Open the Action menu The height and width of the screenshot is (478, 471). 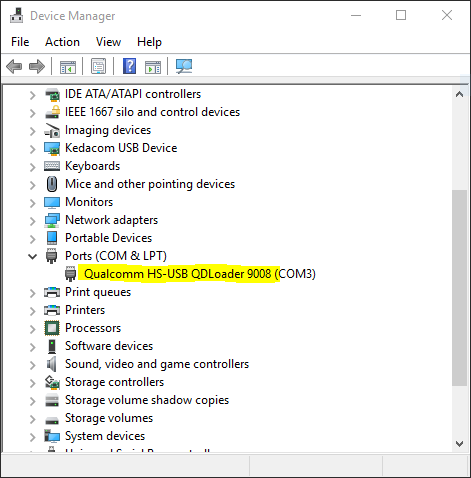[62, 42]
